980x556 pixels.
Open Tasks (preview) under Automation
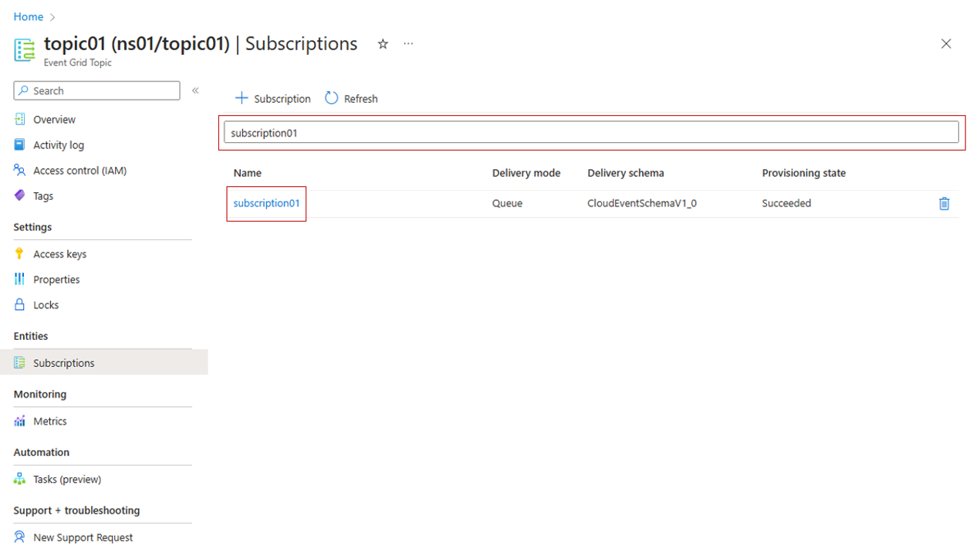pos(66,480)
